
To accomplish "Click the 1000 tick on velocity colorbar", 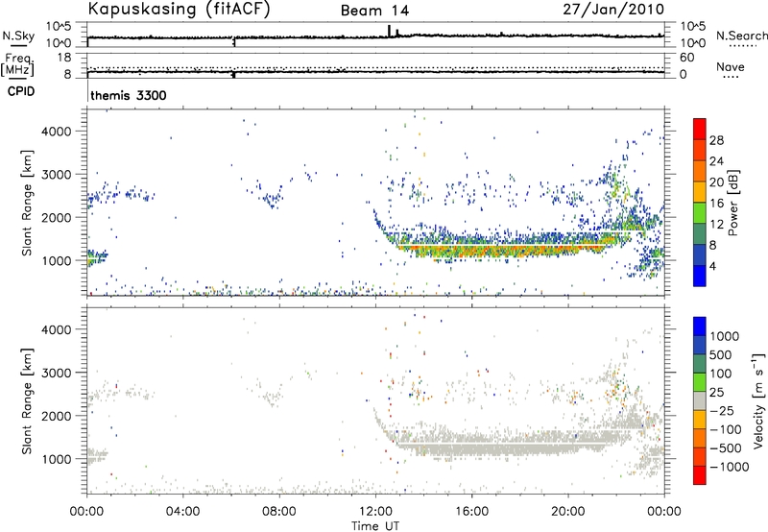I will [x=725, y=336].
